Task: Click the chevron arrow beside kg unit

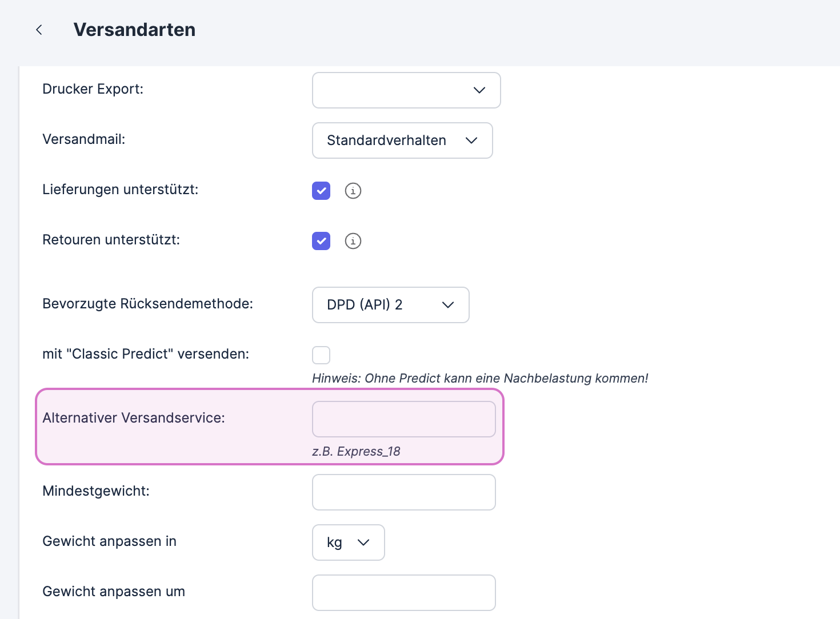Action: pos(363,542)
